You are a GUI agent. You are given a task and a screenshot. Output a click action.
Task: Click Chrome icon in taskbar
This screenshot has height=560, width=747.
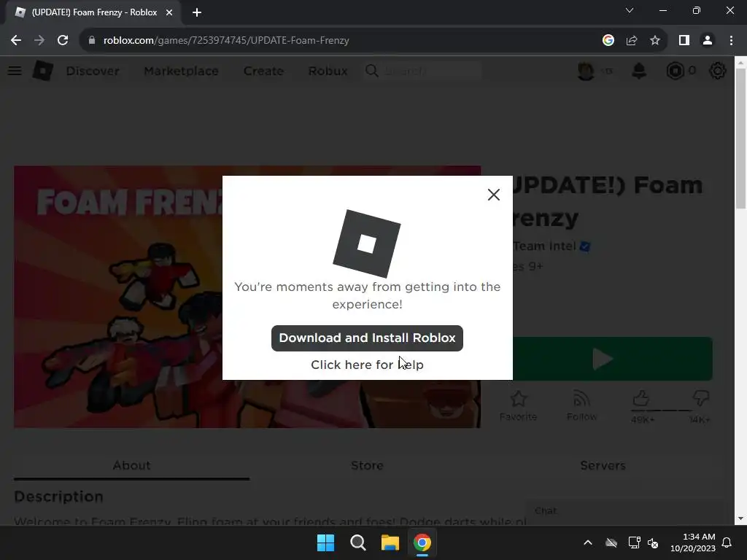tap(422, 542)
